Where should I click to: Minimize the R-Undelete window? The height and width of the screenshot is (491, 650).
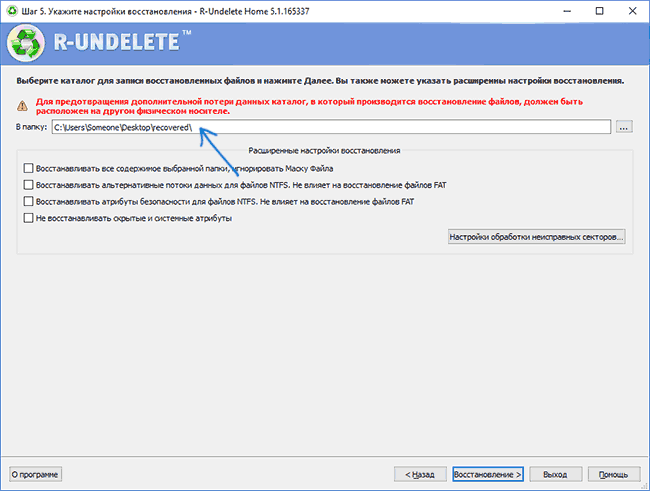[x=567, y=11]
